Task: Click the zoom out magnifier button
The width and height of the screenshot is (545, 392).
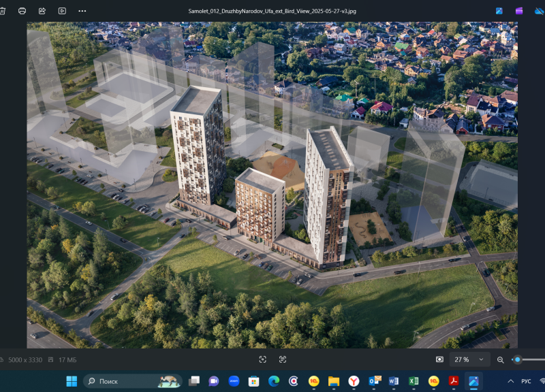Action: tap(501, 359)
